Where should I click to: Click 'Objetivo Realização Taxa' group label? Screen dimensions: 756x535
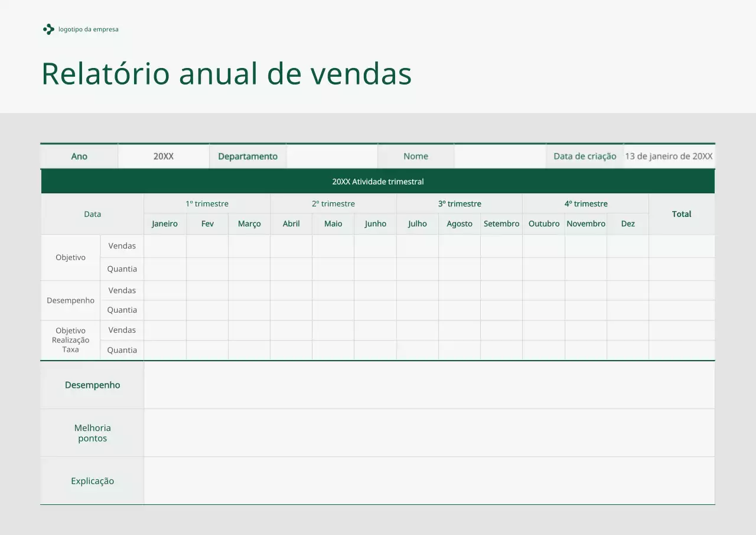[70, 340]
